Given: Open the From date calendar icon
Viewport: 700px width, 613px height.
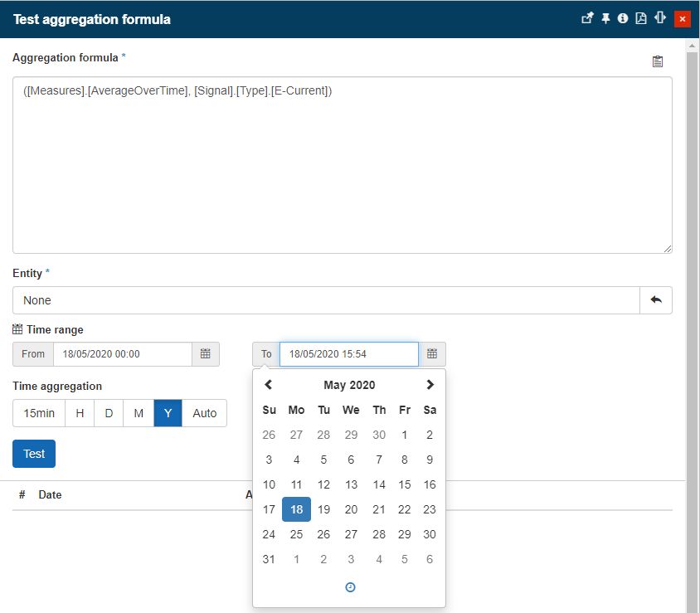Looking at the screenshot, I should click(x=206, y=354).
